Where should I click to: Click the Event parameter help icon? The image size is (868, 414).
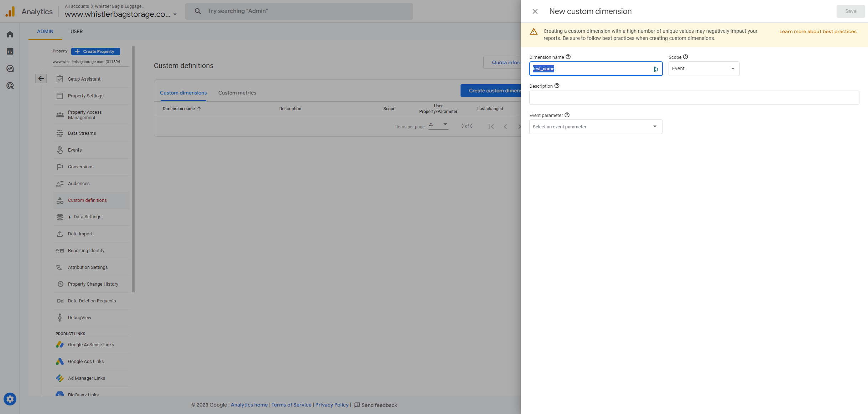click(x=567, y=115)
